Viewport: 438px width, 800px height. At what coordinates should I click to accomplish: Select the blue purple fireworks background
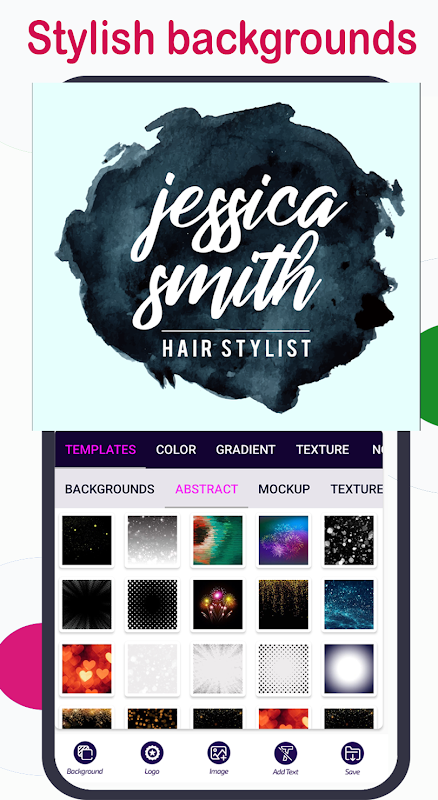click(x=283, y=540)
